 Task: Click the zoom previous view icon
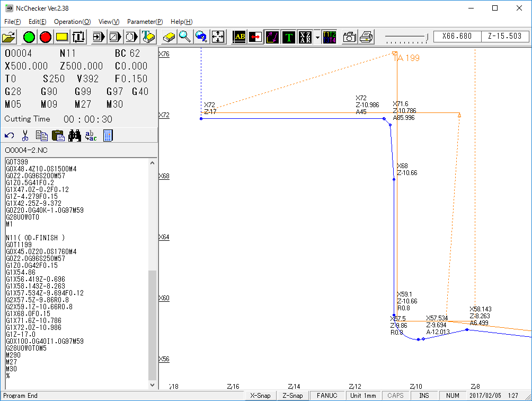(201, 37)
